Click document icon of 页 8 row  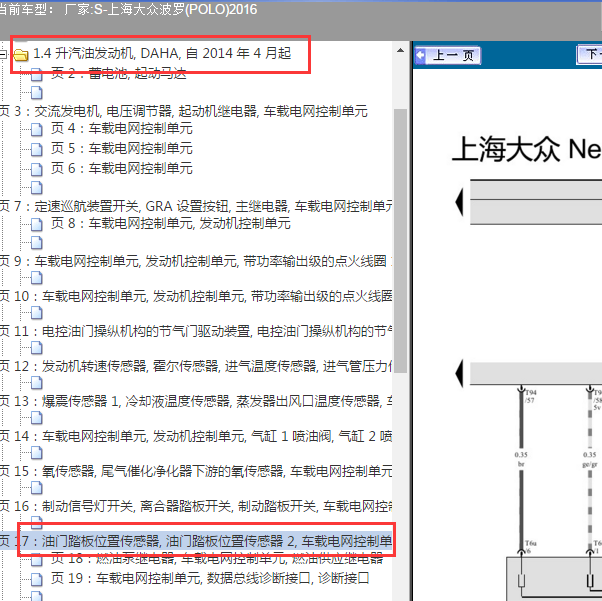(36, 224)
